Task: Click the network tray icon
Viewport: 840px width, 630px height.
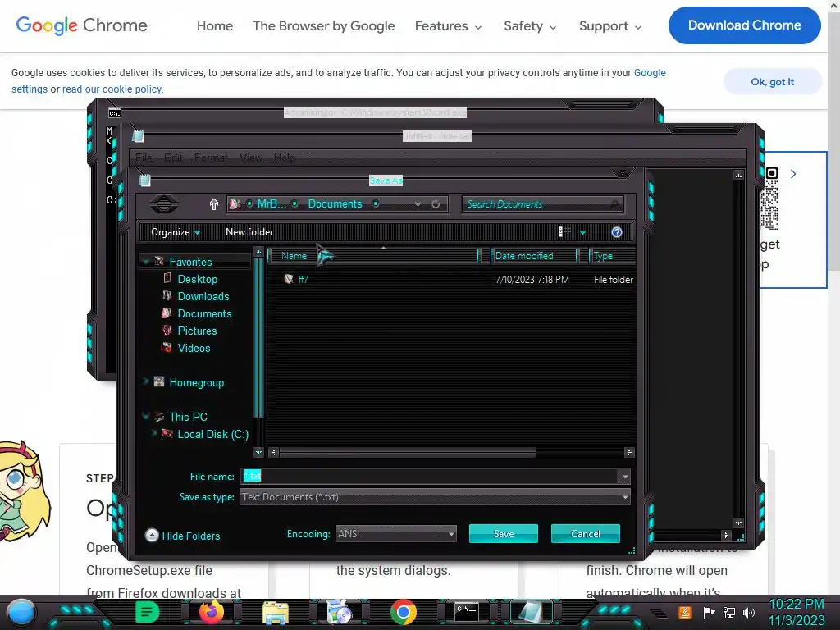Action: click(729, 612)
